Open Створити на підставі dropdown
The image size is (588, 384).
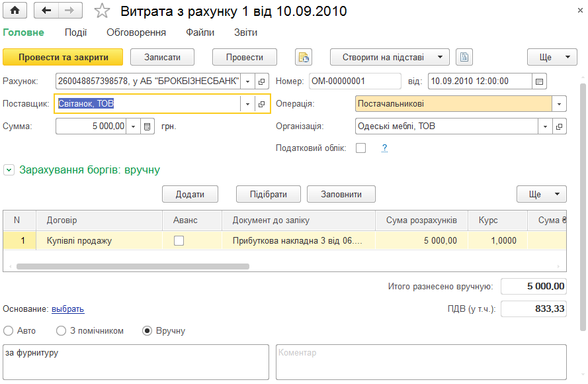(x=390, y=57)
